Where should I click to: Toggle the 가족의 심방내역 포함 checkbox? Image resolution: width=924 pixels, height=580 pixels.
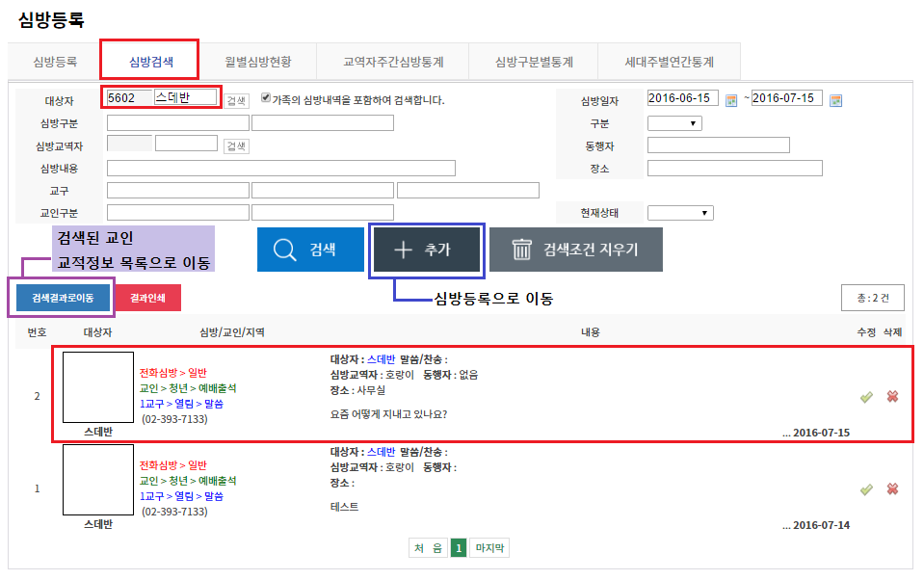point(266,98)
